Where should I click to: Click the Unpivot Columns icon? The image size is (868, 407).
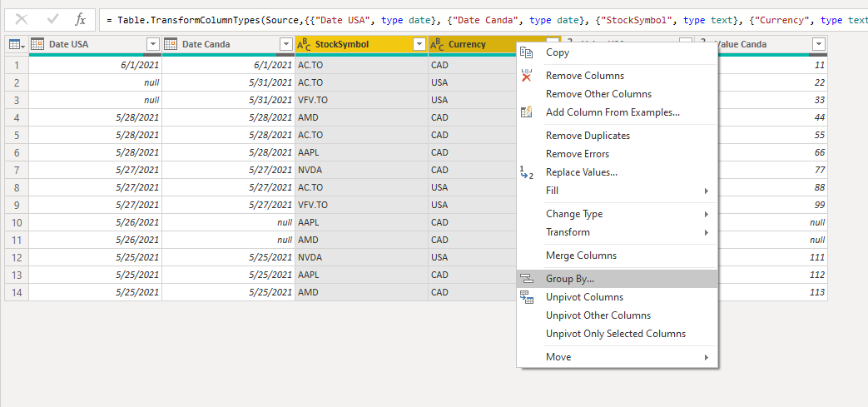tap(527, 297)
